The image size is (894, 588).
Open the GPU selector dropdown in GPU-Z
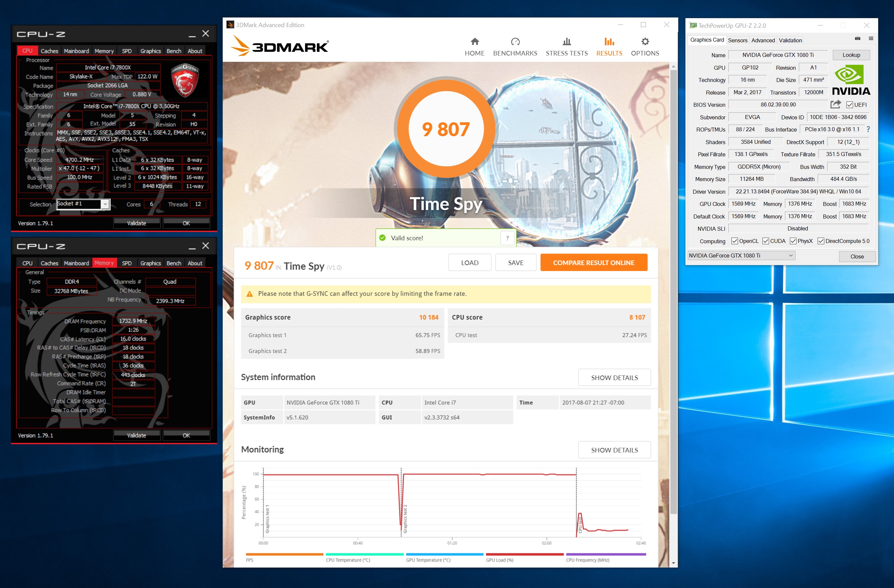[x=742, y=255]
